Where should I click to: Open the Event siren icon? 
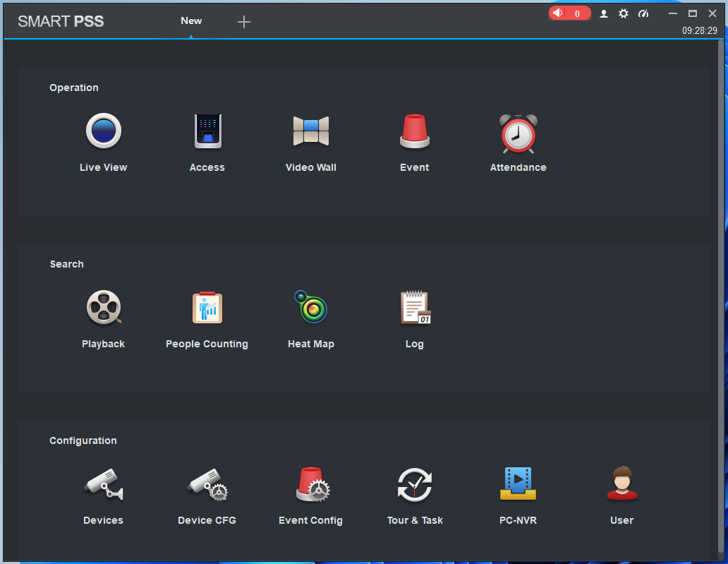(415, 132)
